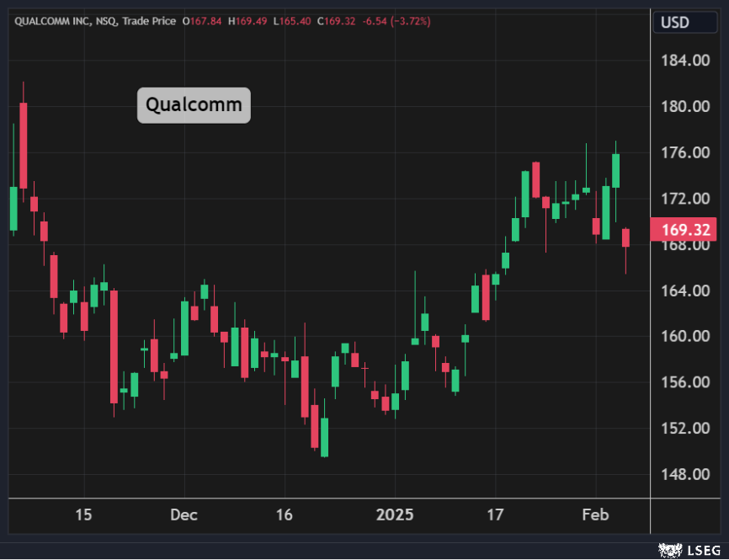729x560 pixels.
Task: Click the 15 date label on time axis
Action: 83,515
